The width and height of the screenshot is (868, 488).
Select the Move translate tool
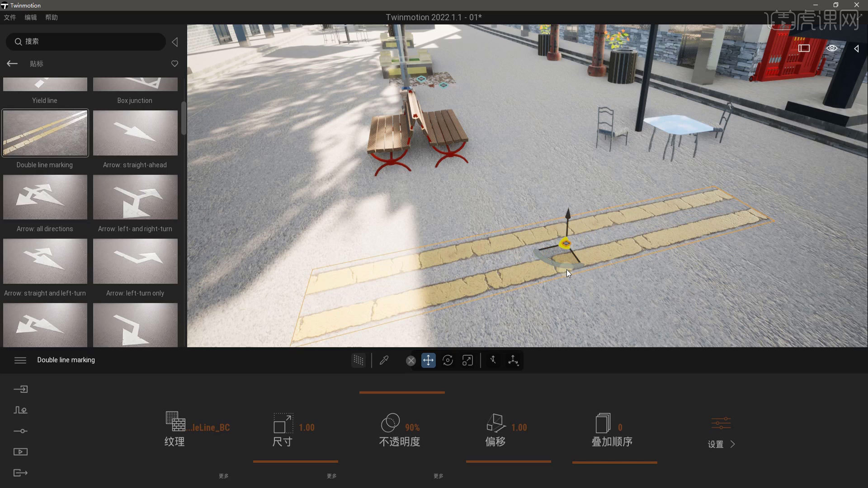428,361
